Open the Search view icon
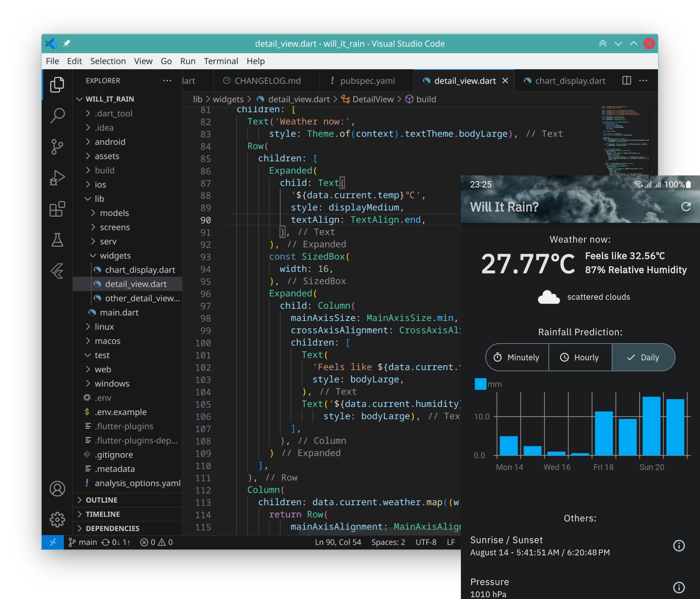The width and height of the screenshot is (700, 599). click(x=57, y=115)
